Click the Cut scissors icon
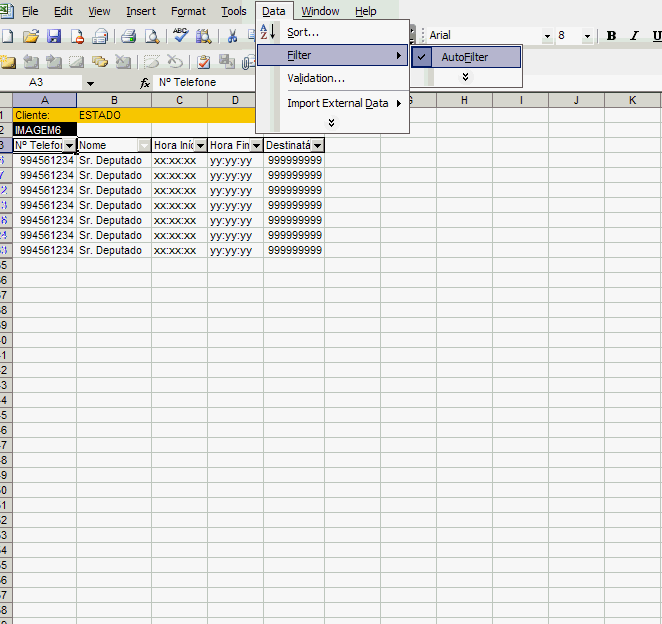662x624 pixels. pos(233,37)
